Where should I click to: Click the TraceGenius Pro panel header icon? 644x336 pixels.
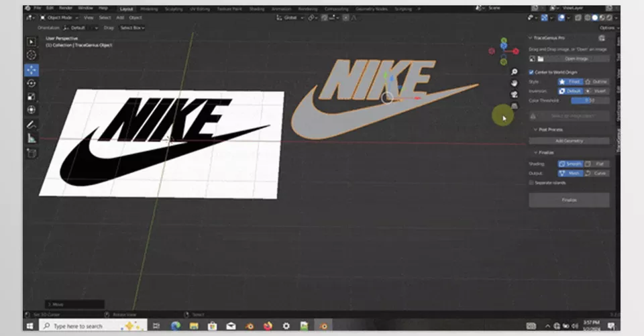pyautogui.click(x=602, y=38)
